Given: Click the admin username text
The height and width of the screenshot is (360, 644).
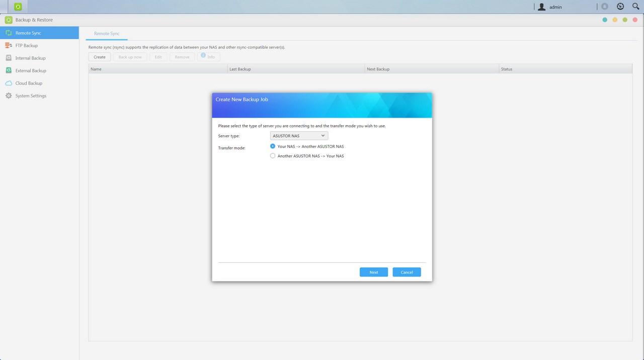Looking at the screenshot, I should click(555, 7).
